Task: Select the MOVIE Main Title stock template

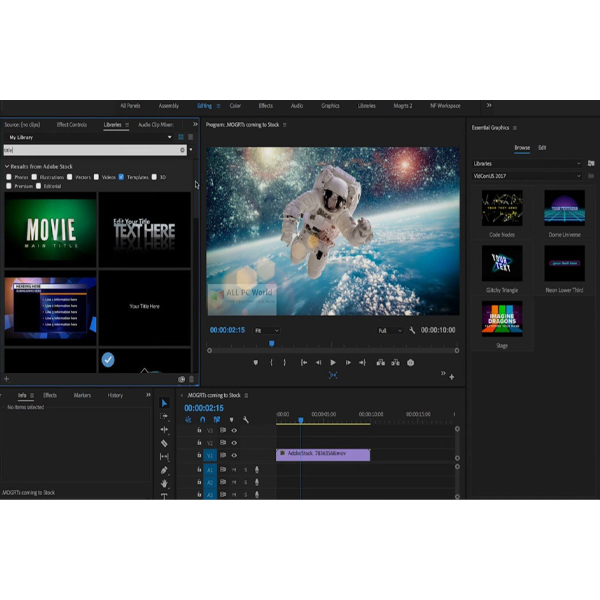Action: click(x=51, y=230)
